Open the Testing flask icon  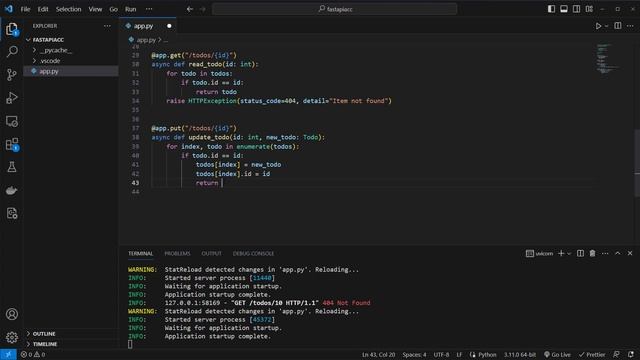tap(12, 167)
